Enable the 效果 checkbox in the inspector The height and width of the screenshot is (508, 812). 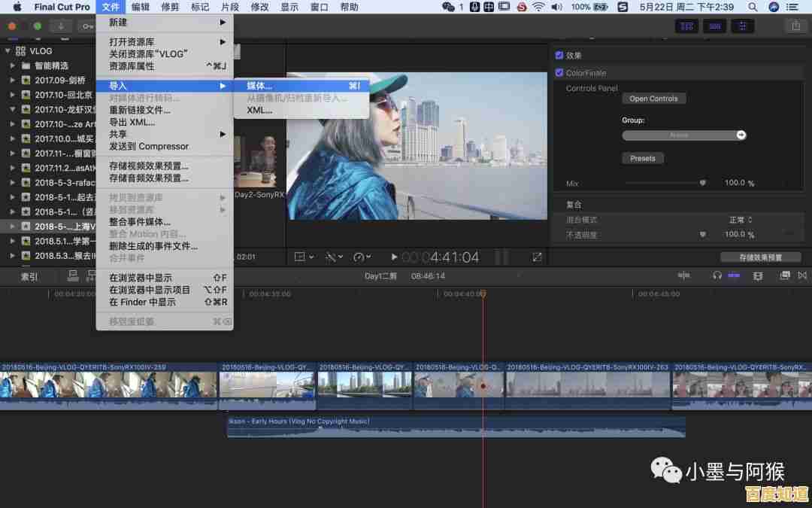click(559, 55)
